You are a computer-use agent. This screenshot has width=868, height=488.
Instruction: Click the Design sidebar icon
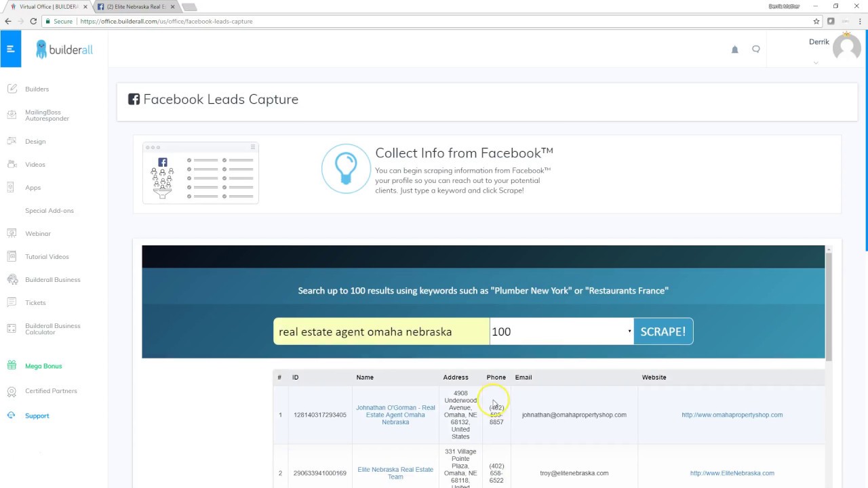click(12, 141)
